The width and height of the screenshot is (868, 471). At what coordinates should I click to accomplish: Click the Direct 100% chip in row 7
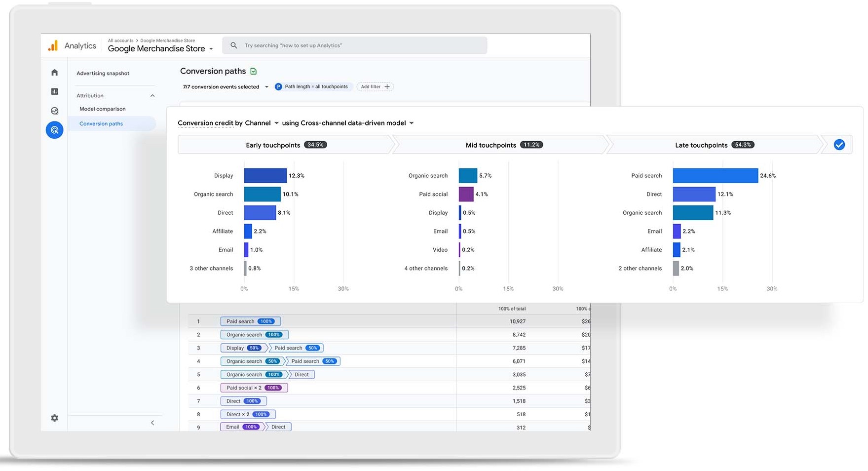(x=243, y=401)
